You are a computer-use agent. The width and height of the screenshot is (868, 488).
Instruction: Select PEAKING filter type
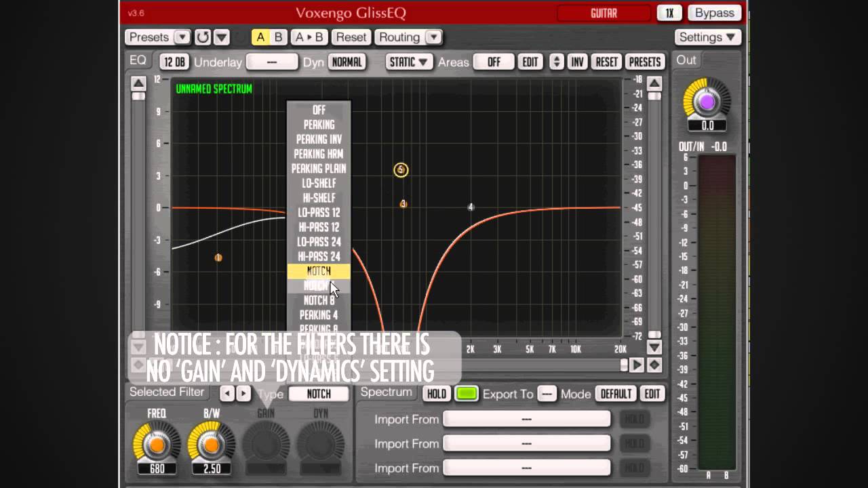pos(319,125)
